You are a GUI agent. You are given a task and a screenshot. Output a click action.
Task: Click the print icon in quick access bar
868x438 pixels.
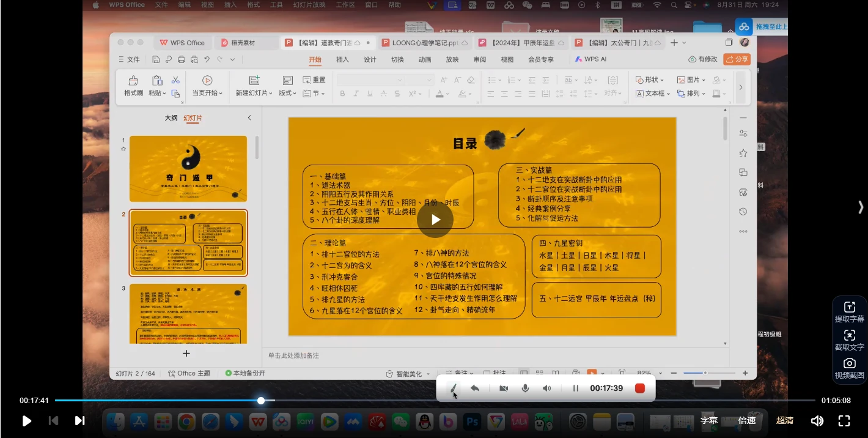click(x=181, y=59)
